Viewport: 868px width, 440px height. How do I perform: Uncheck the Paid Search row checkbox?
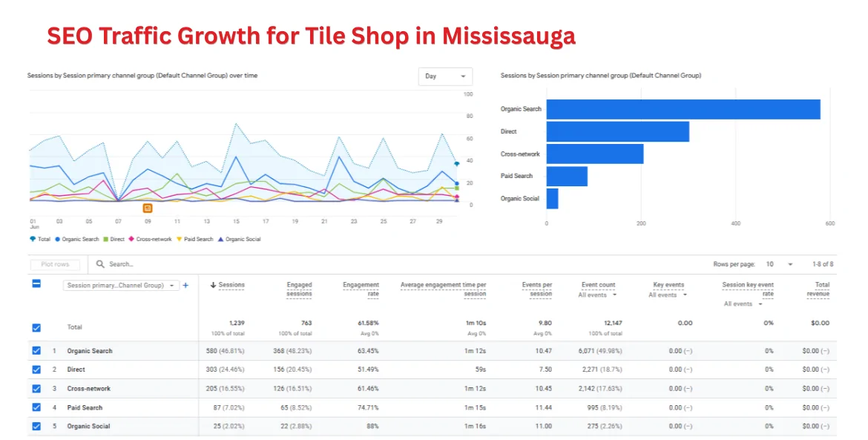click(x=36, y=407)
